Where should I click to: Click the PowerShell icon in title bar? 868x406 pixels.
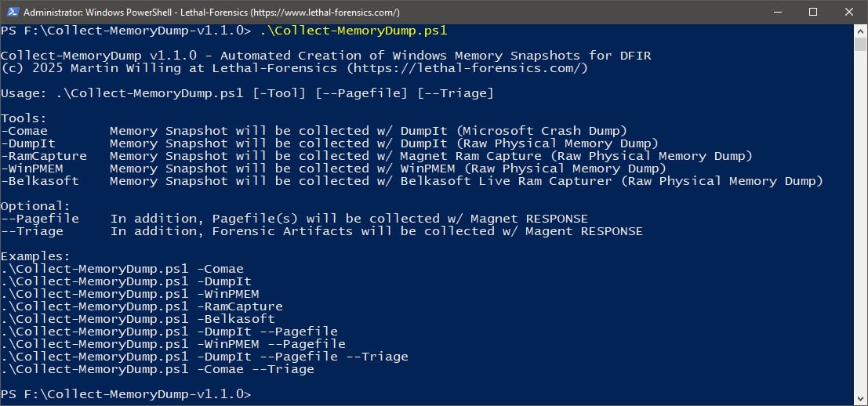(x=13, y=12)
